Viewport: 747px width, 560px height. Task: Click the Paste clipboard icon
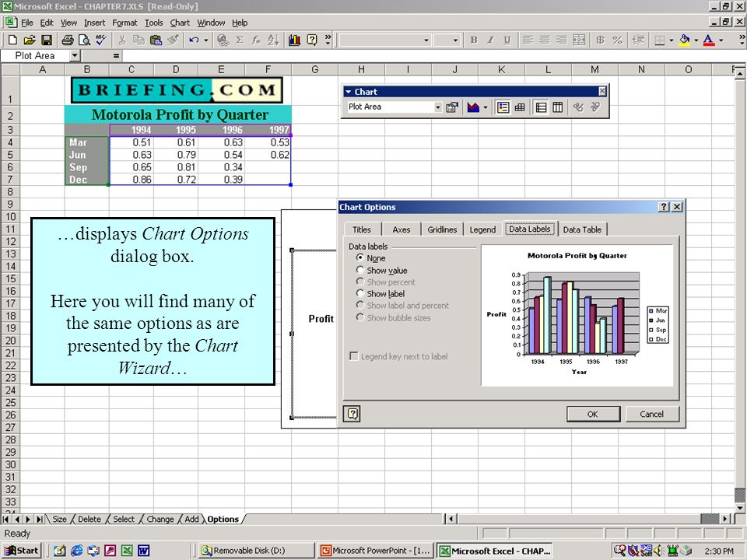pos(156,40)
